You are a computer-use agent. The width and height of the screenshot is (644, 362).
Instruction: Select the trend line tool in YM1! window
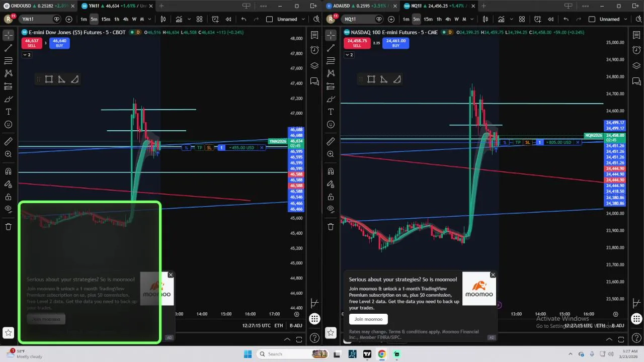9,48
